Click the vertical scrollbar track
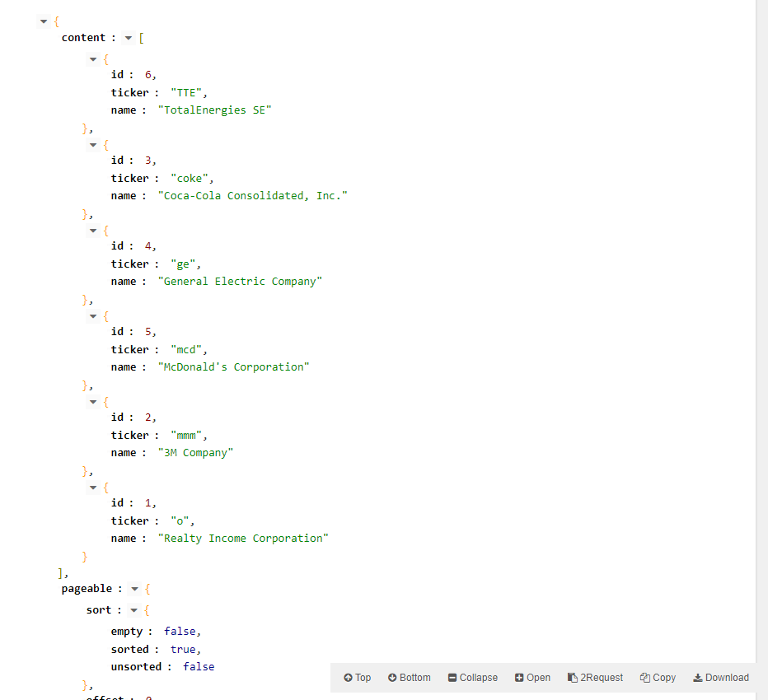 [761, 350]
